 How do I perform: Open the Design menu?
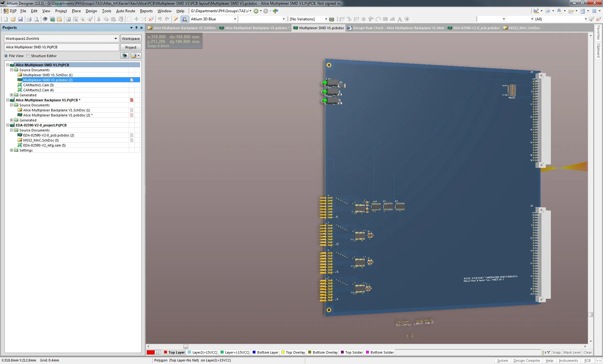[x=91, y=11]
